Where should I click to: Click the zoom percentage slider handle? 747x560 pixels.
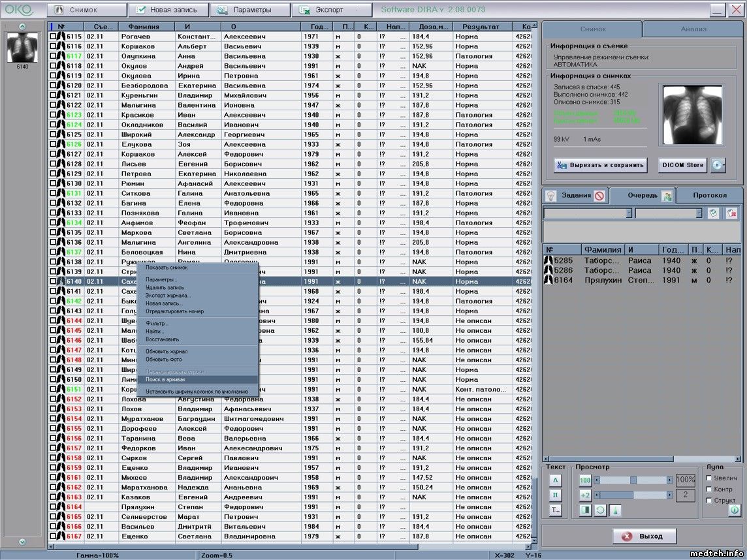633,480
